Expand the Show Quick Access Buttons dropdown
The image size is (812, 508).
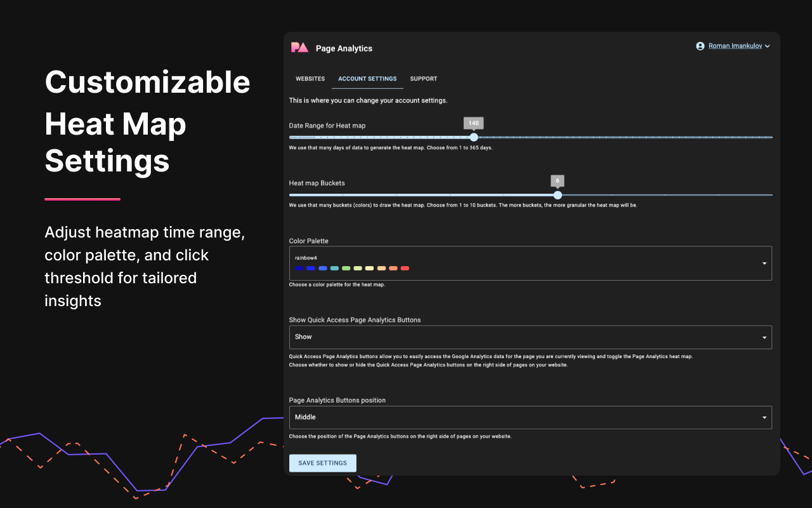pyautogui.click(x=764, y=337)
